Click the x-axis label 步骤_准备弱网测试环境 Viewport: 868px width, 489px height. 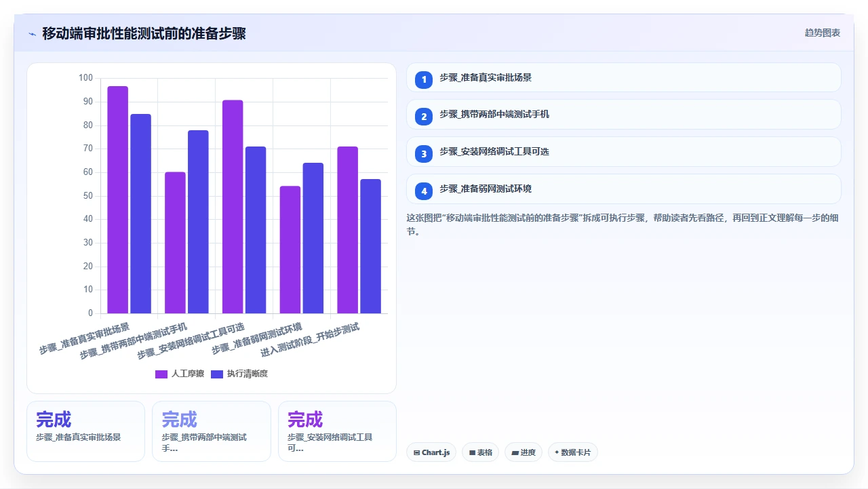tap(257, 339)
